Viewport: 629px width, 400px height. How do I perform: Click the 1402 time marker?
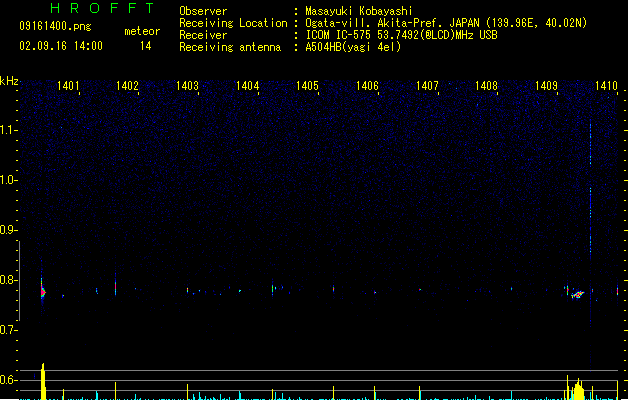pyautogui.click(x=127, y=86)
